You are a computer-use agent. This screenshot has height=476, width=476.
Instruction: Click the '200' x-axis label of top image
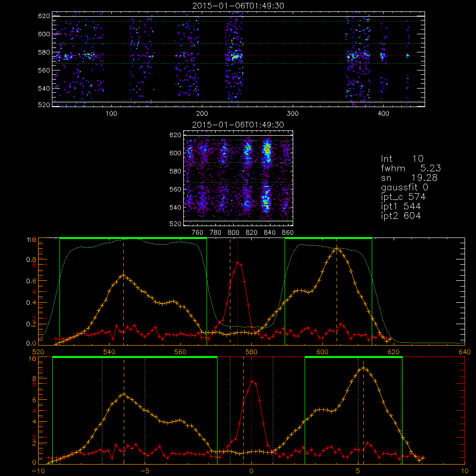pos(202,114)
